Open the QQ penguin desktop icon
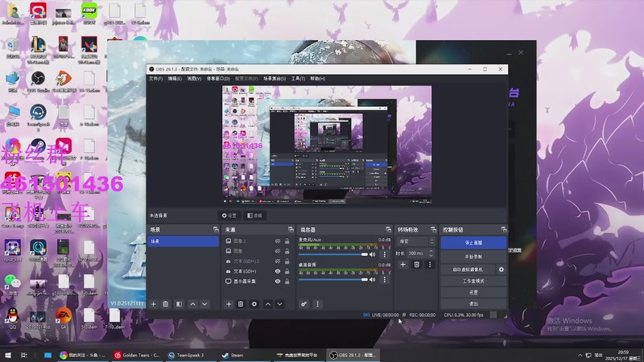Screen dimensions: 644x362 pyautogui.click(x=13, y=319)
